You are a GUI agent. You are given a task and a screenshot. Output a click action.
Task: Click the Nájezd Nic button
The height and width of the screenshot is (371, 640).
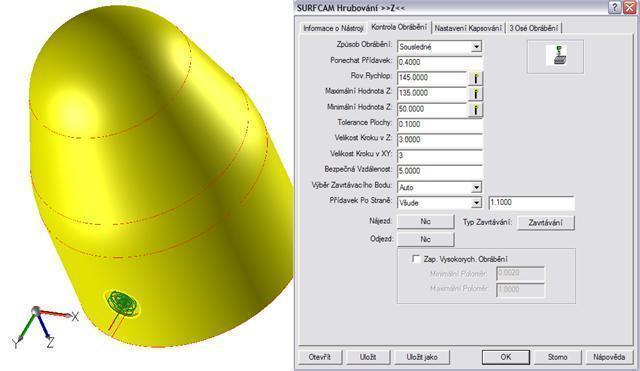click(425, 221)
